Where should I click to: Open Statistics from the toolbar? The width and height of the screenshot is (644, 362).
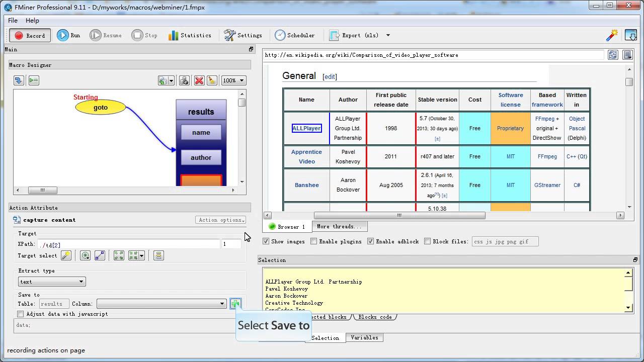point(190,35)
